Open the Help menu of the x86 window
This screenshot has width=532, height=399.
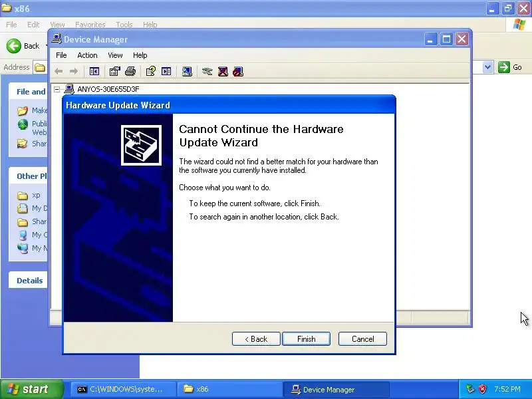[x=150, y=25]
